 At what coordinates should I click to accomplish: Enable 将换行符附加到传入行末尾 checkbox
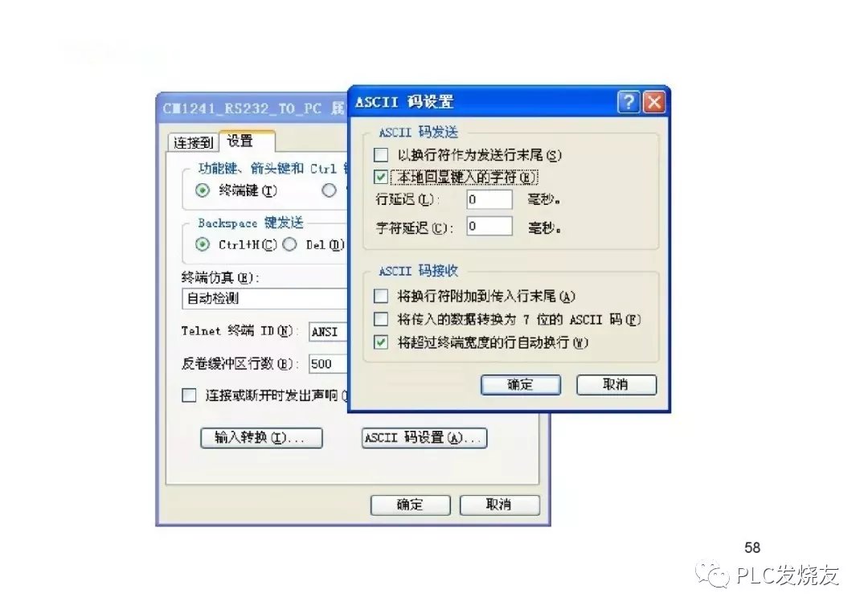(x=381, y=297)
